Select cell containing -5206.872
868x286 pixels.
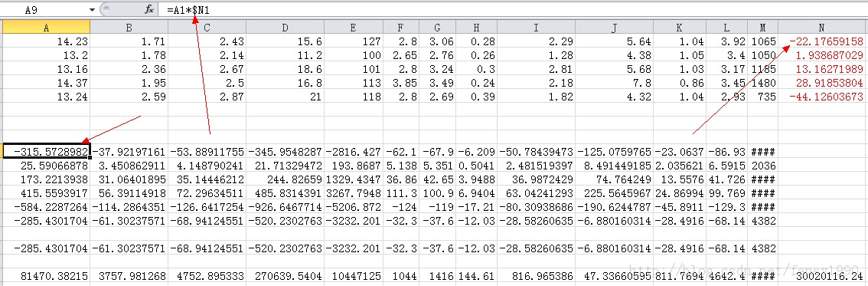(x=353, y=207)
